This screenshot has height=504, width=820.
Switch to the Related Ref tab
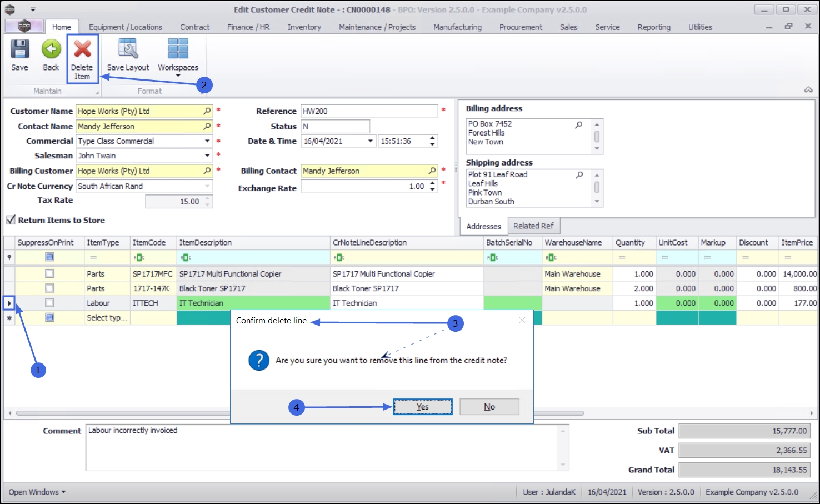tap(533, 226)
